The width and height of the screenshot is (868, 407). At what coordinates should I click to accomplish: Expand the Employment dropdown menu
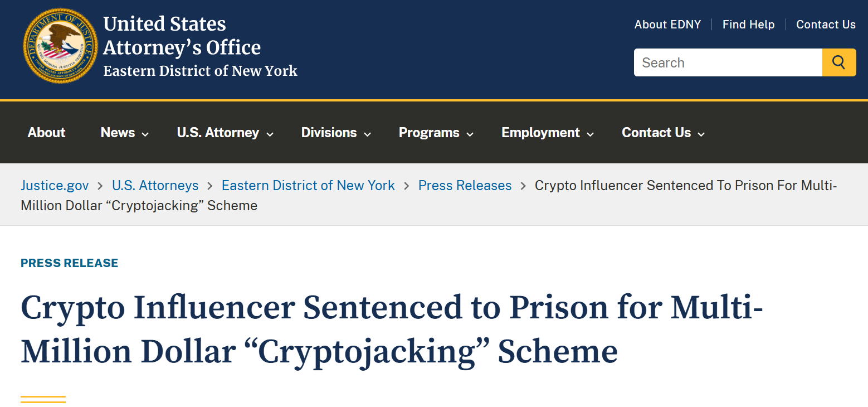coord(548,133)
